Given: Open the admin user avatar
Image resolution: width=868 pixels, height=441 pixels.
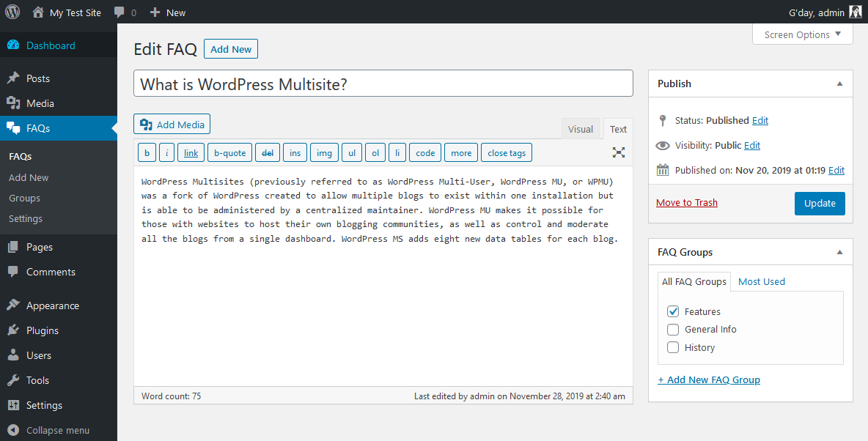Looking at the screenshot, I should pos(855,12).
